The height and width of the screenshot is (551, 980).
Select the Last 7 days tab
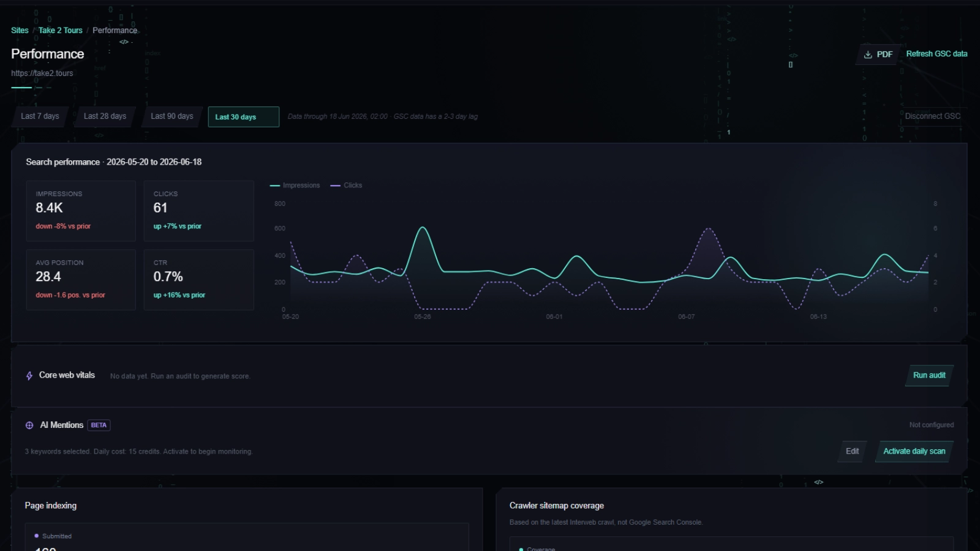(40, 116)
